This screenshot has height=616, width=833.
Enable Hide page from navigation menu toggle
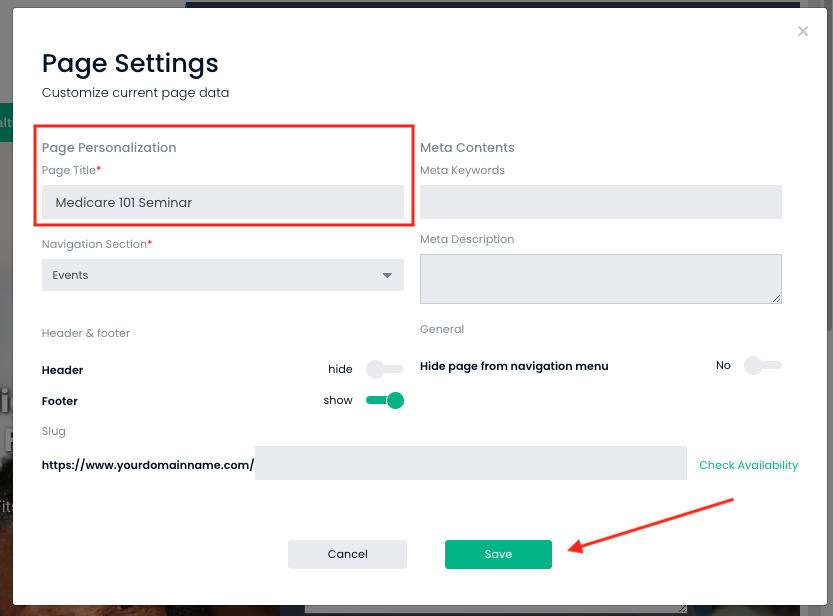763,365
